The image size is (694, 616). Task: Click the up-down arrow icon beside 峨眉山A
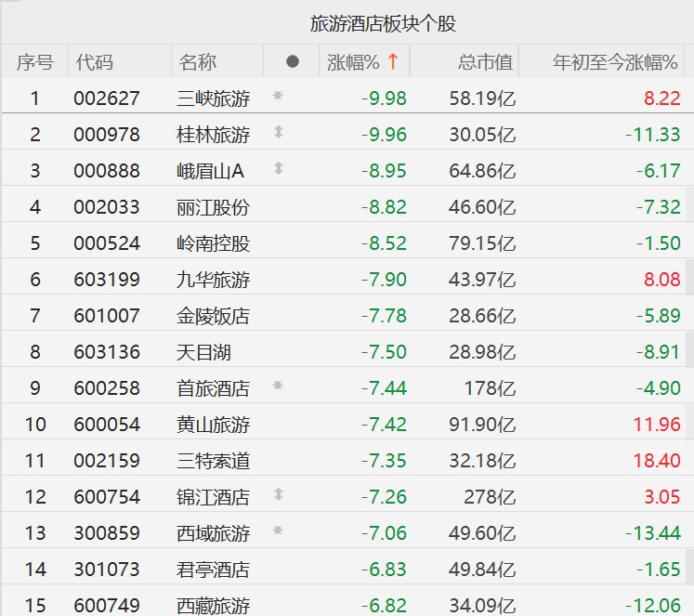point(278,169)
